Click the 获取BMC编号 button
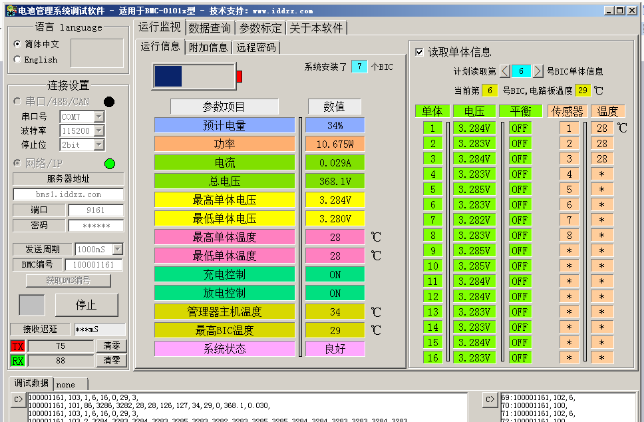This screenshot has width=644, height=422. pyautogui.click(x=68, y=281)
